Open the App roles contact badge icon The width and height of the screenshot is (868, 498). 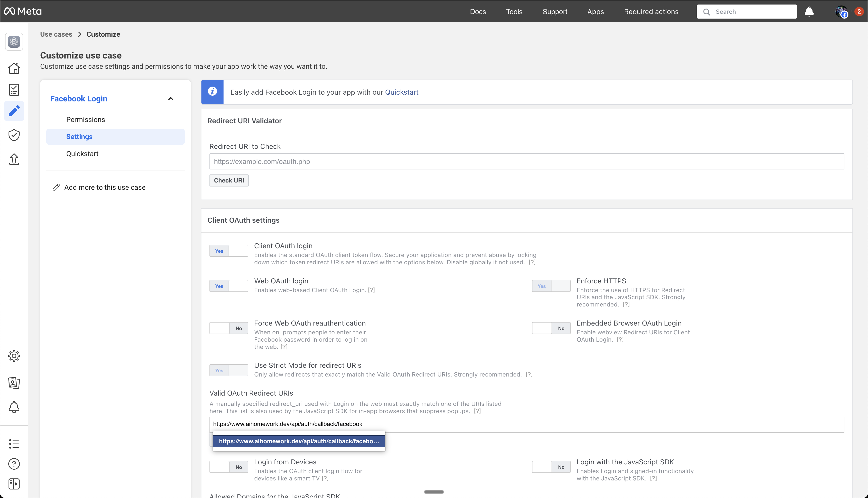pyautogui.click(x=14, y=383)
